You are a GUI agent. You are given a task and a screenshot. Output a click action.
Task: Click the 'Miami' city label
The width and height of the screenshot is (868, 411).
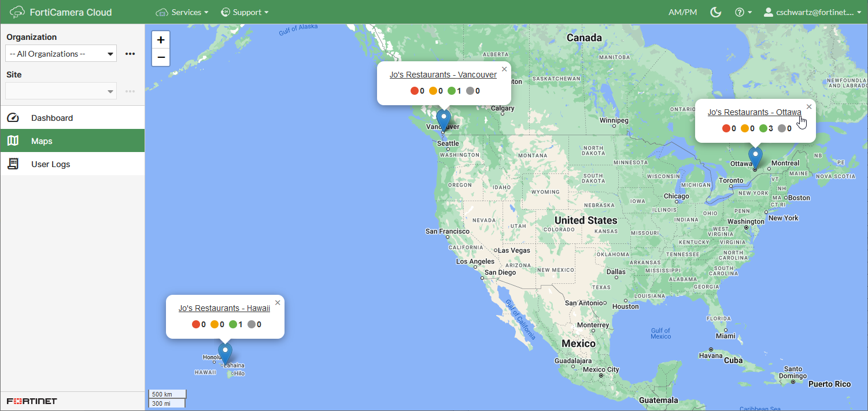pyautogui.click(x=725, y=336)
